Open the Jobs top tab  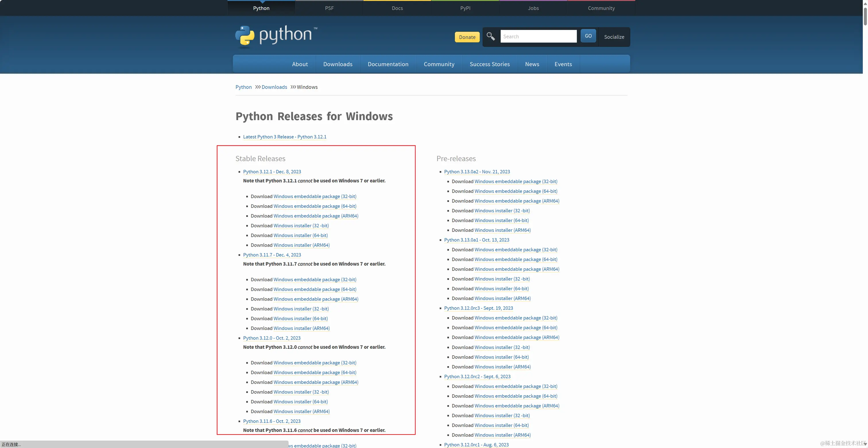[x=533, y=8]
